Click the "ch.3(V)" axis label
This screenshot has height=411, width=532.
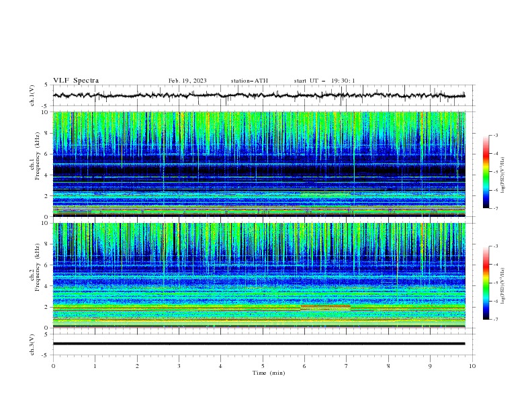32,345
